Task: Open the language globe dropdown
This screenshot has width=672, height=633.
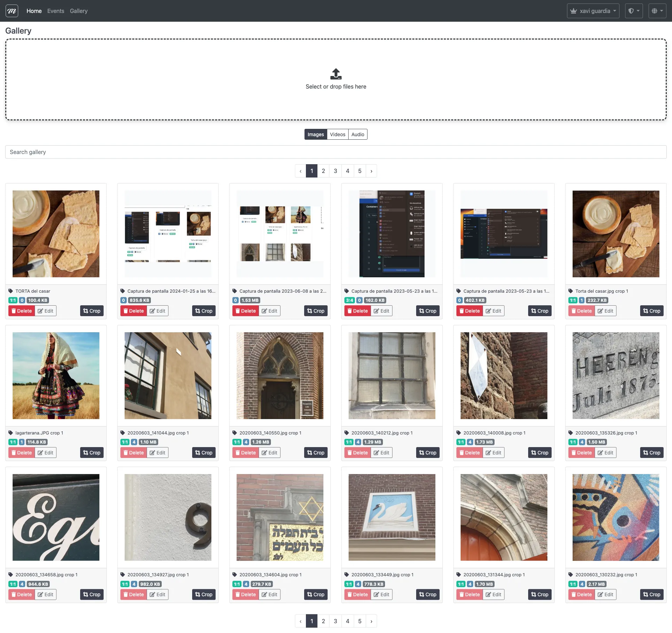Action: tap(657, 11)
